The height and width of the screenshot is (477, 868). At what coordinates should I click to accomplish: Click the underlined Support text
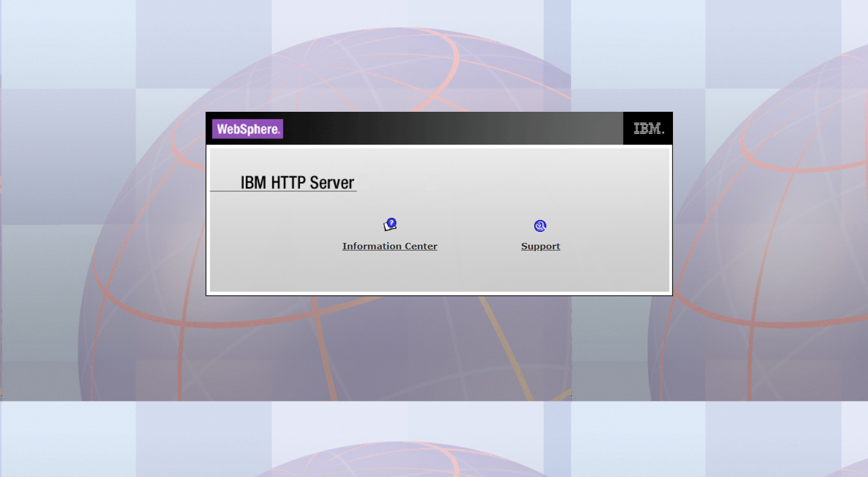point(539,246)
